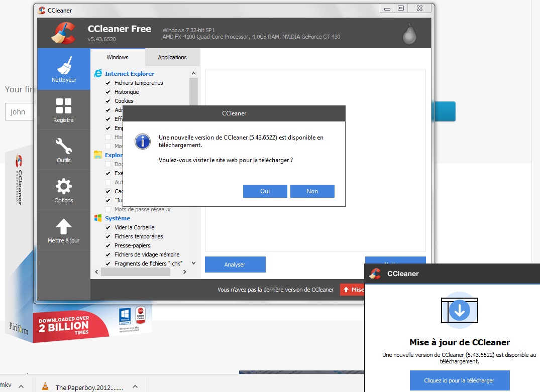This screenshot has height=392, width=540.
Task: Click Oui to visit download site
Action: (265, 191)
